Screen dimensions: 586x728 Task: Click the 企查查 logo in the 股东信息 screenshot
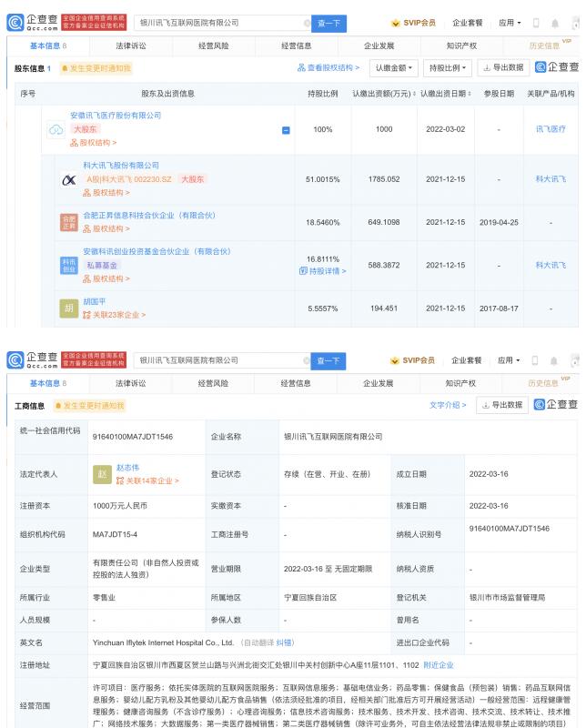click(x=33, y=22)
